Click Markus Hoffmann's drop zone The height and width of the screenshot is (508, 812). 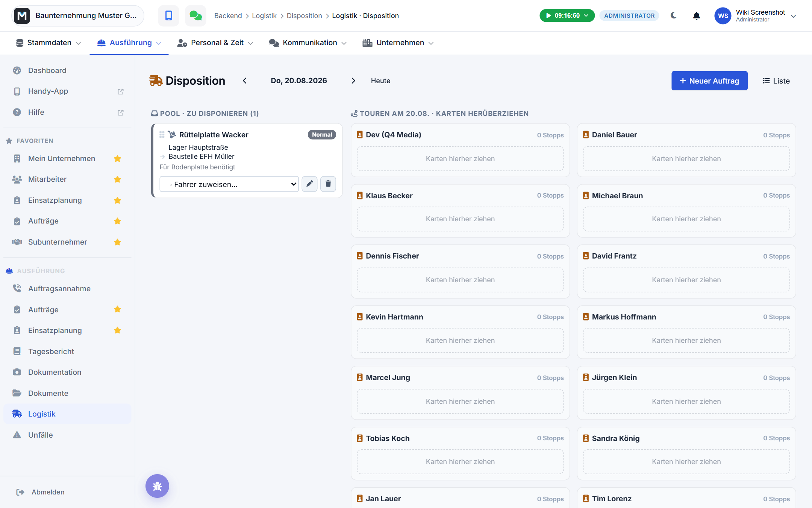point(686,341)
